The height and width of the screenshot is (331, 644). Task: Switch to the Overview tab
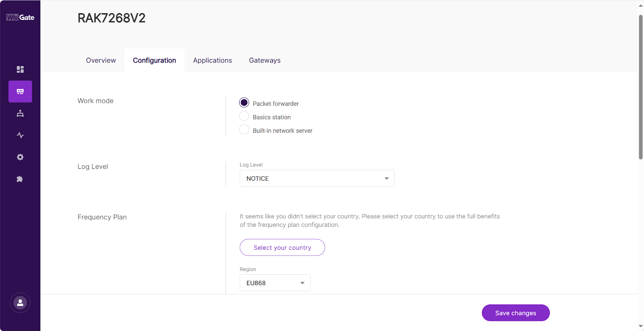click(101, 60)
